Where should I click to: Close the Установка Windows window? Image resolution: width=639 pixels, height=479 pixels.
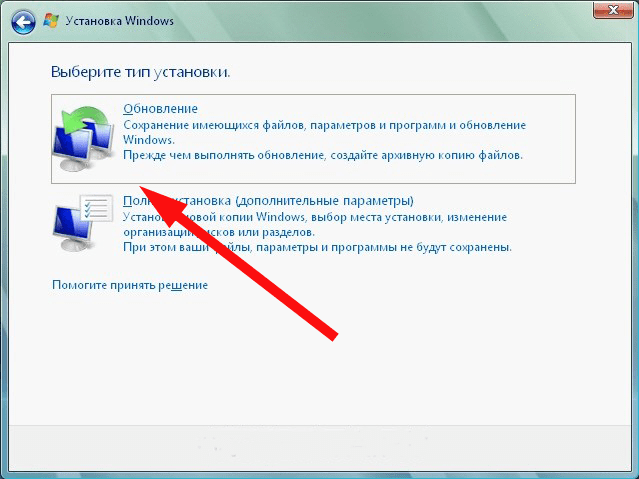[x=613, y=10]
